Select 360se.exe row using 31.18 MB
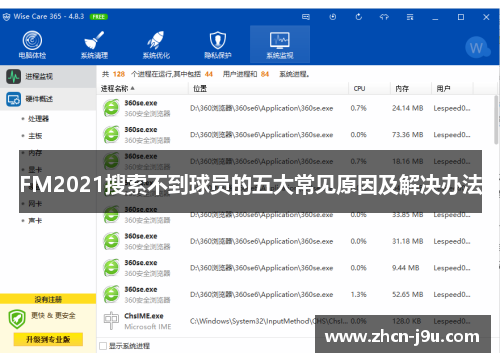The width and height of the screenshot is (500, 362). click(295, 241)
